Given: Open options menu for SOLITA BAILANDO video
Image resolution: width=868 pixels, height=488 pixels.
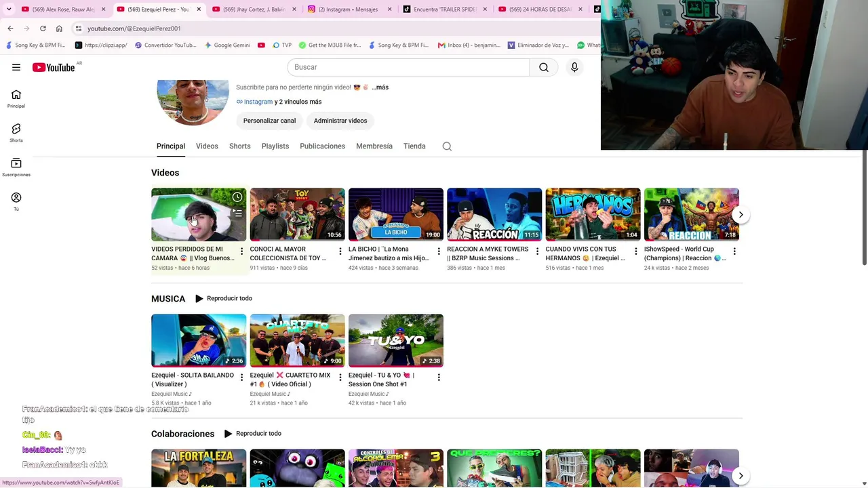Looking at the screenshot, I should [241, 378].
